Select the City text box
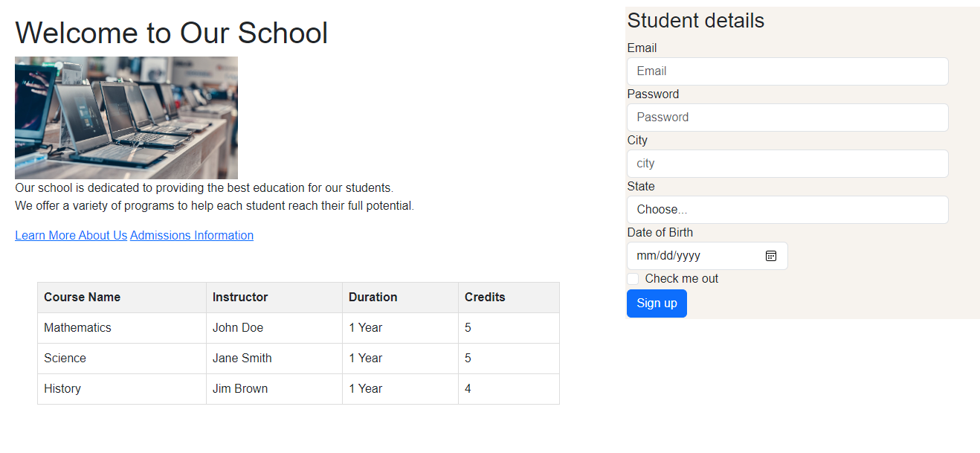This screenshot has height=453, width=980. point(787,164)
